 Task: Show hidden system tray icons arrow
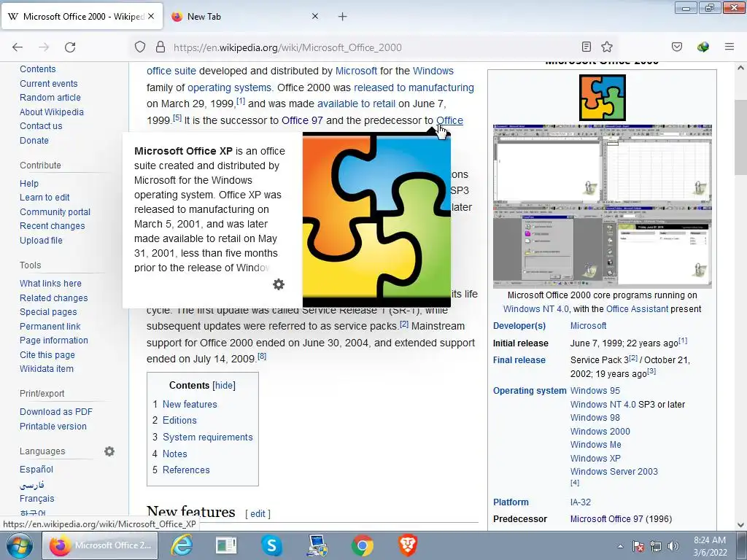(x=620, y=546)
